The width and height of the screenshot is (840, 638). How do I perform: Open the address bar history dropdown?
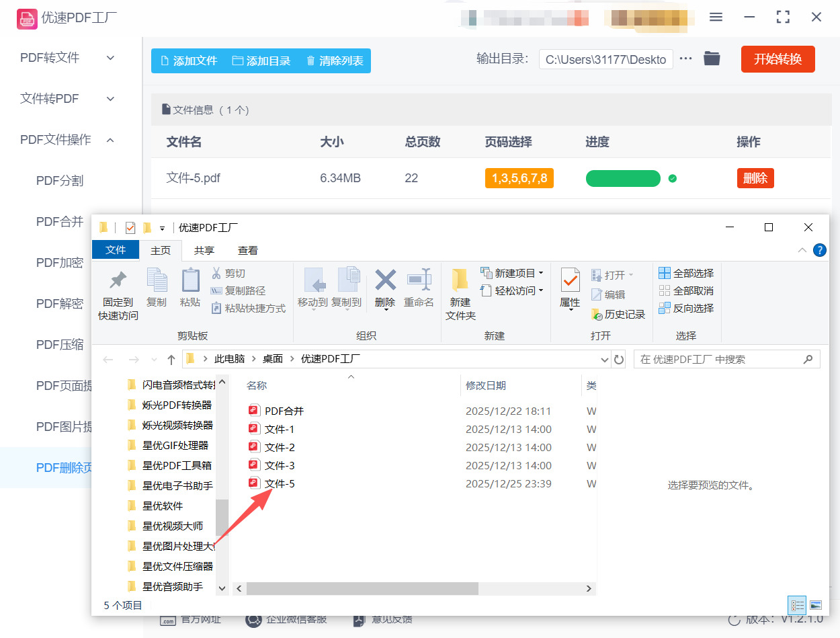604,360
